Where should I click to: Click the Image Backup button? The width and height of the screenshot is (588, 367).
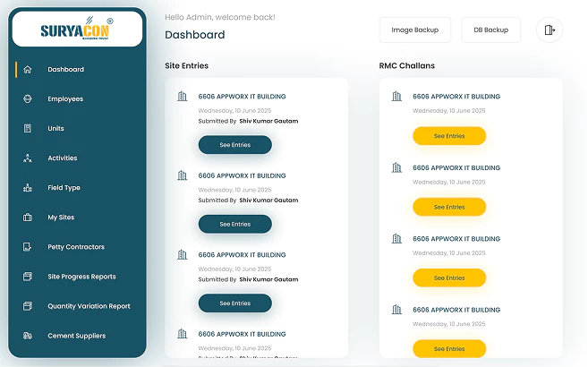(415, 30)
